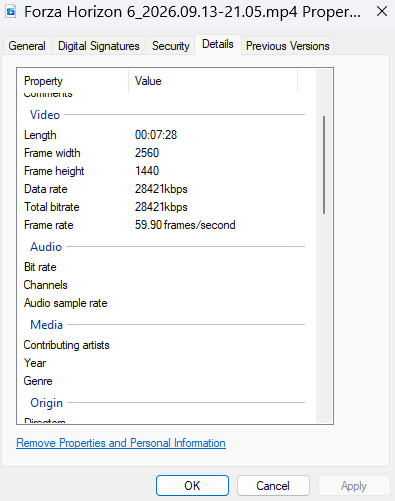Select the Year property row
Screen dimensions: 395x501
point(164,363)
